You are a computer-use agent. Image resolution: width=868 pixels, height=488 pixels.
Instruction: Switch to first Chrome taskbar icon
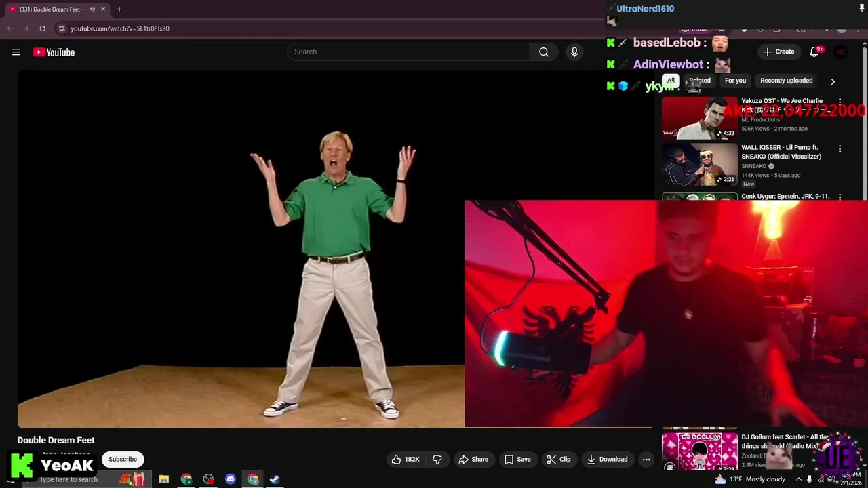point(186,479)
